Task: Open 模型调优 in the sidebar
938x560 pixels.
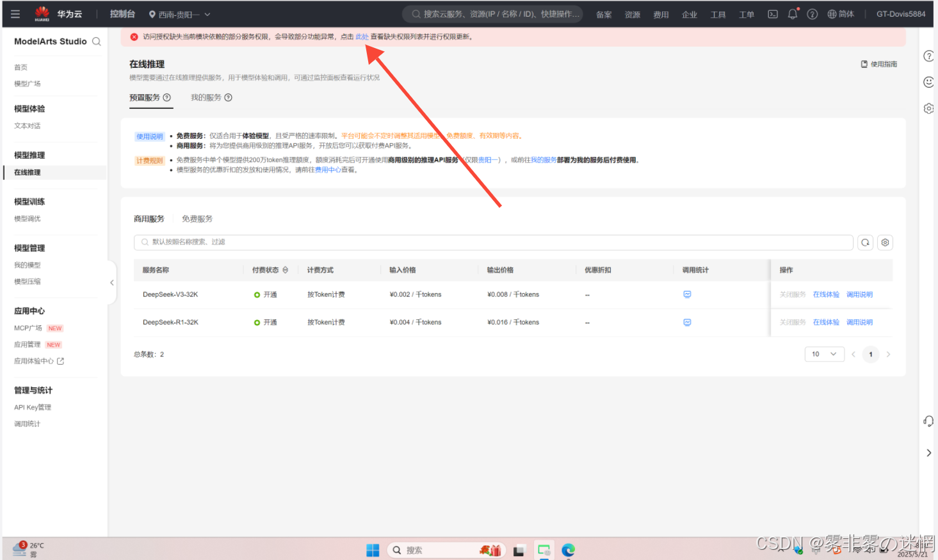Action: pos(28,219)
